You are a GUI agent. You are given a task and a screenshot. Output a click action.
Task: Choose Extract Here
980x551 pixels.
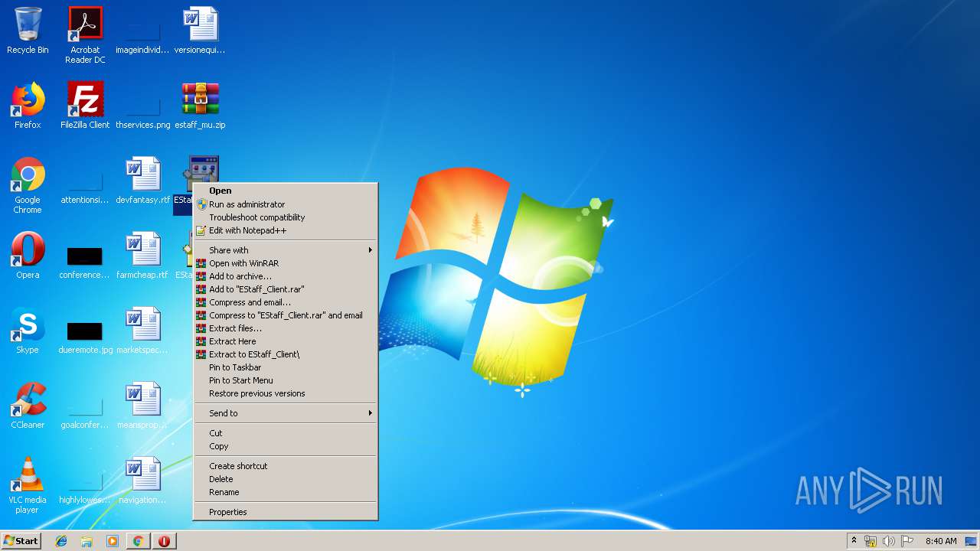coord(285,341)
